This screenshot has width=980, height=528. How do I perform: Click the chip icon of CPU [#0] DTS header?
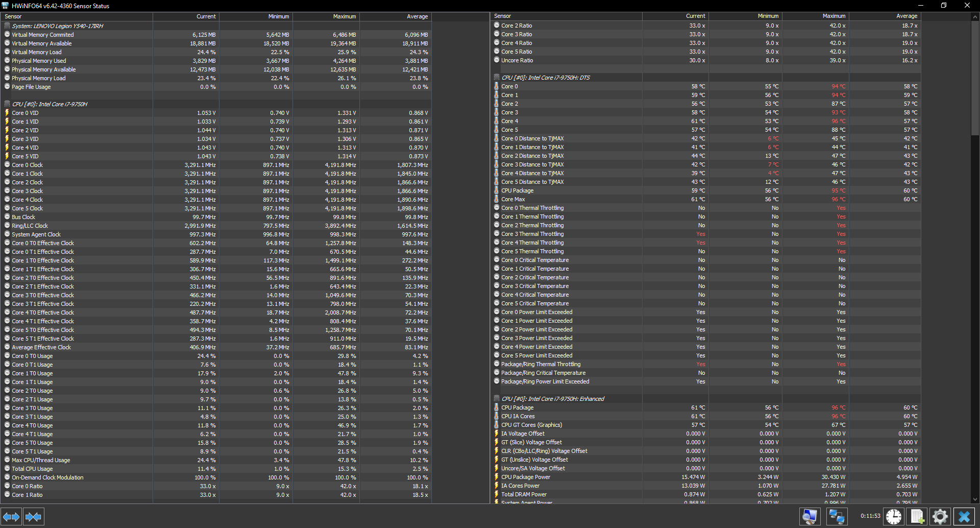pyautogui.click(x=497, y=78)
